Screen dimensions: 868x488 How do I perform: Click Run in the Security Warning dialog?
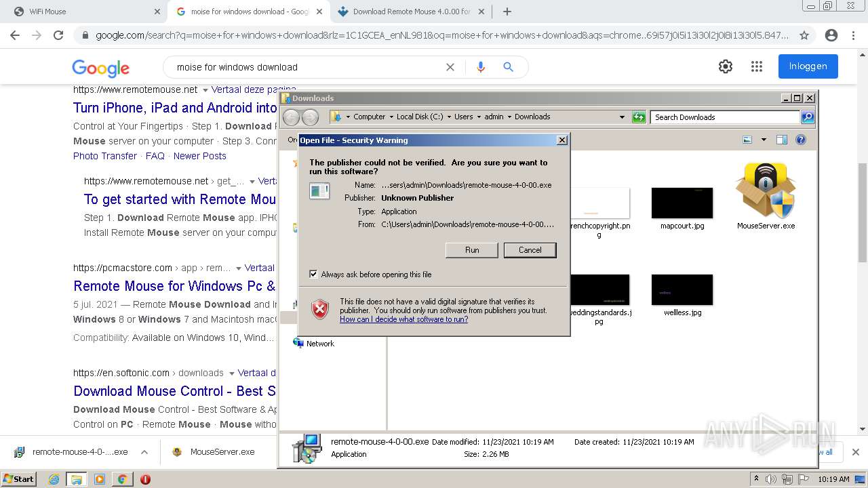click(x=472, y=250)
